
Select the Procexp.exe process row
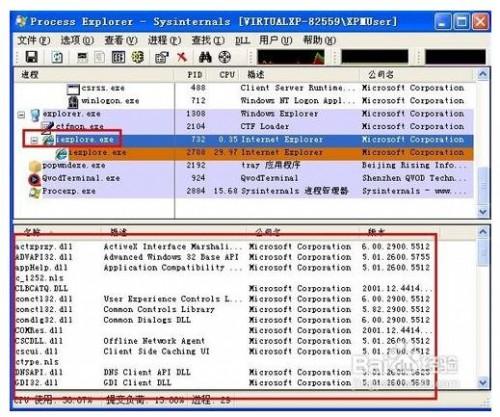(x=243, y=191)
